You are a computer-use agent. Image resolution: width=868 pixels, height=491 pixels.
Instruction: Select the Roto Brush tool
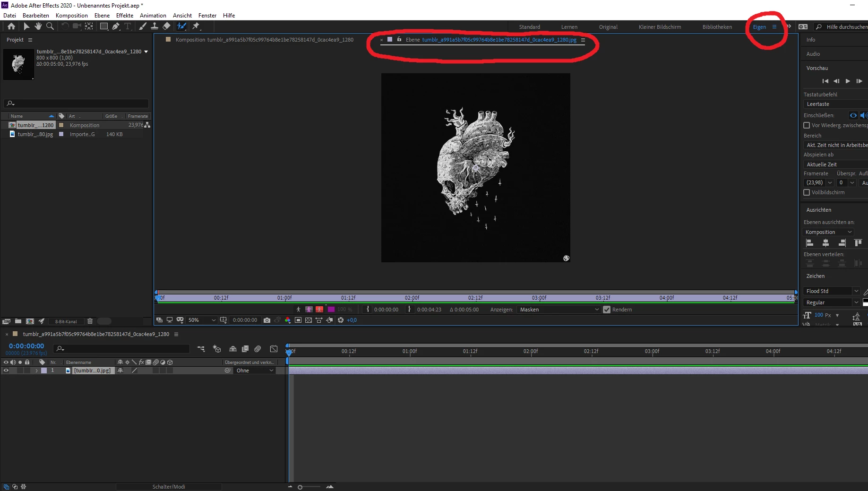coord(181,26)
